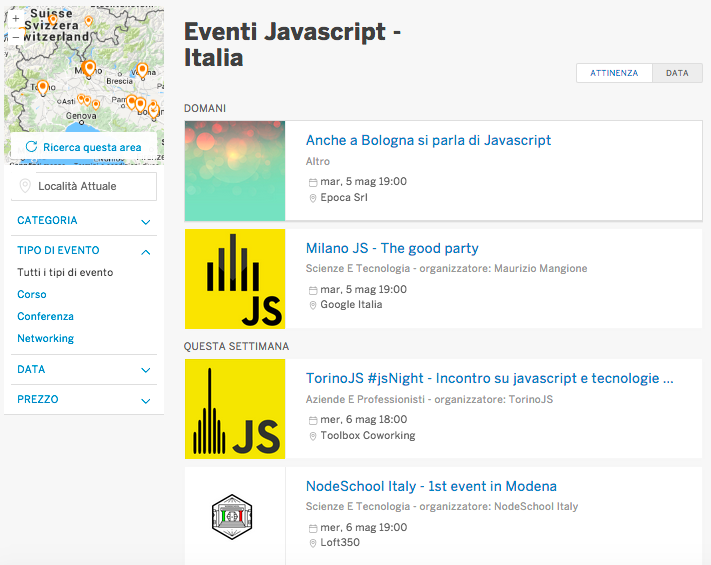Click the Toolbox Coworking venue text
This screenshot has width=711, height=565.
[x=368, y=435]
